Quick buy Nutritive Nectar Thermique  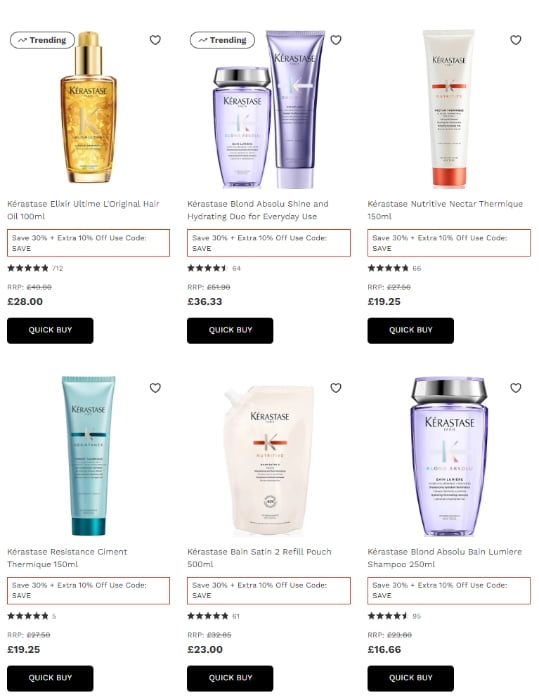click(410, 330)
